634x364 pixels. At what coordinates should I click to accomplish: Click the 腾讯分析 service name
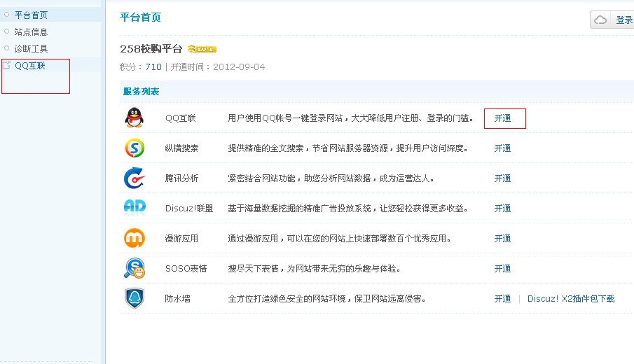coord(181,178)
